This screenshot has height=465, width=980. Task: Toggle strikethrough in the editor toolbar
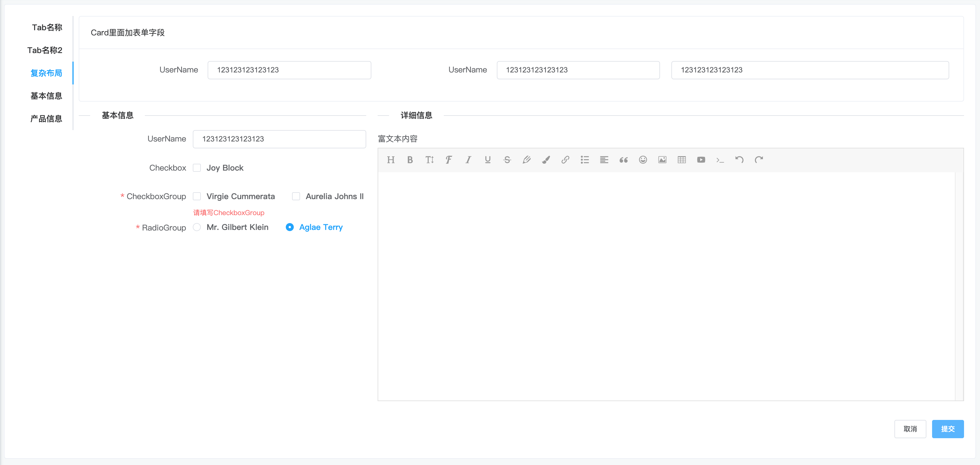click(507, 160)
